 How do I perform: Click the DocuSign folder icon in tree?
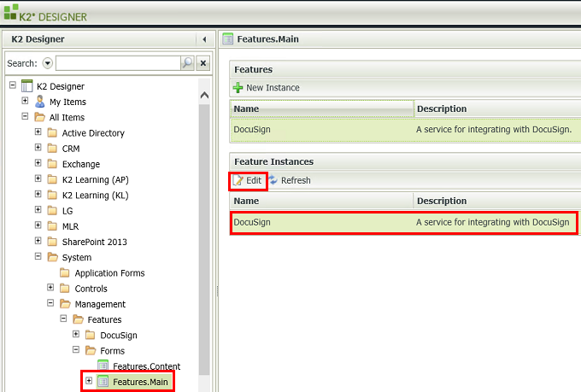click(x=90, y=335)
